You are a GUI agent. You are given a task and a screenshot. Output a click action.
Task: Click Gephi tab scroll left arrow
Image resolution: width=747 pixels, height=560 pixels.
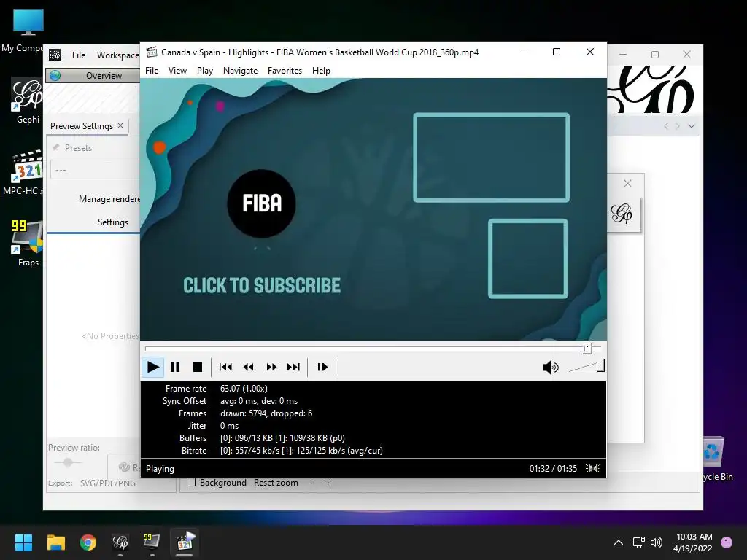(666, 126)
